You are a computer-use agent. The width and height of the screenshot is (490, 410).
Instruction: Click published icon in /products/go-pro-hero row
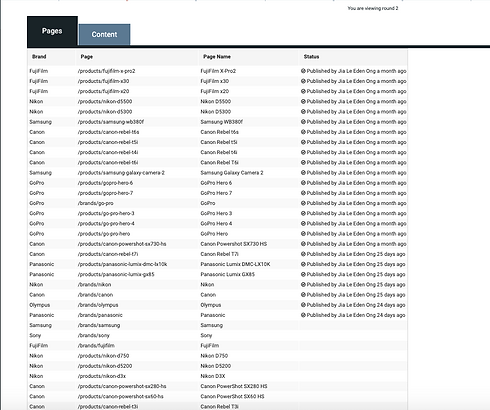coord(303,233)
